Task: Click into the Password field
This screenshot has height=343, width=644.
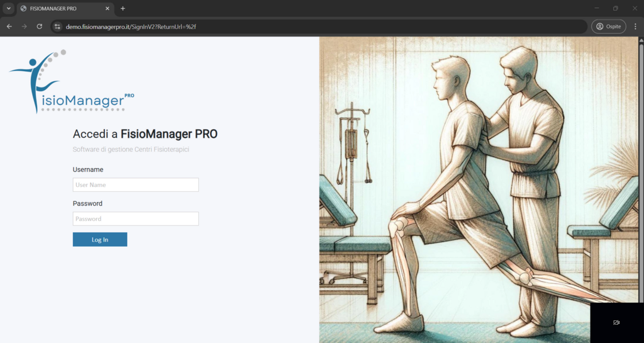Action: [135, 219]
